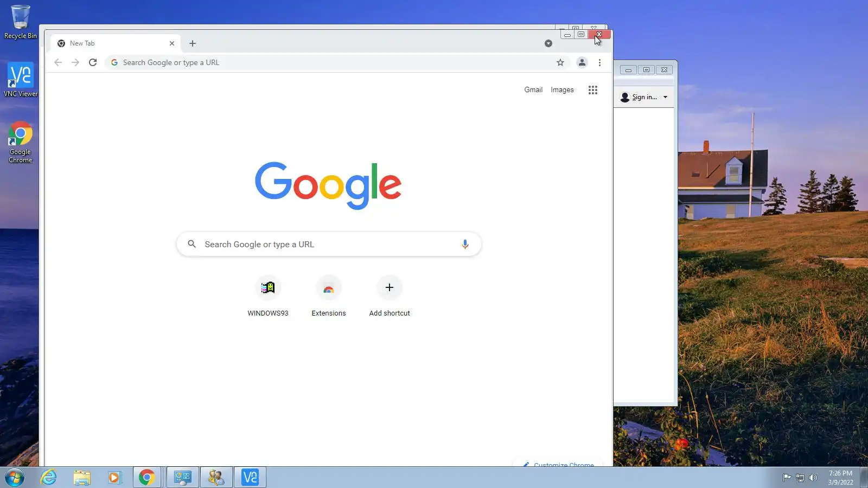This screenshot has width=868, height=488.
Task: Click the Google logo
Action: pyautogui.click(x=328, y=185)
